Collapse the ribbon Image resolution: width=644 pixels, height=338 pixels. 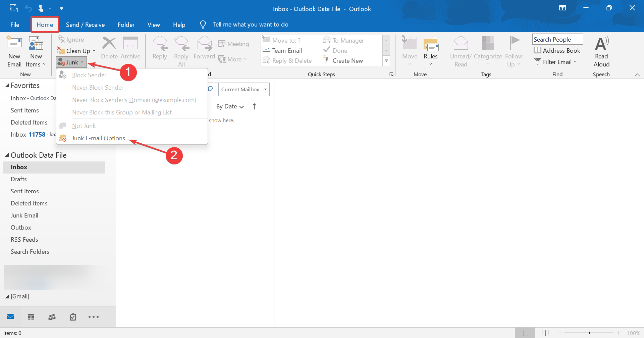pyautogui.click(x=637, y=75)
